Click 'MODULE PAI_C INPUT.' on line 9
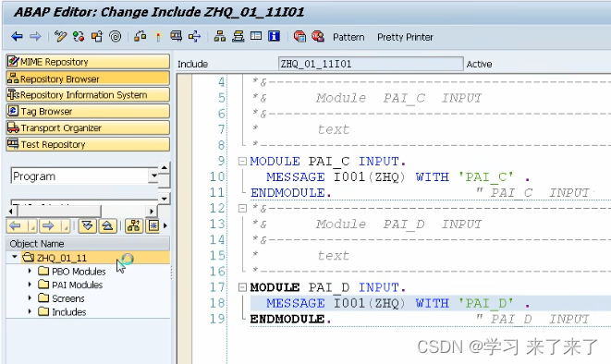Image resolution: width=611 pixels, height=364 pixels. 328,161
